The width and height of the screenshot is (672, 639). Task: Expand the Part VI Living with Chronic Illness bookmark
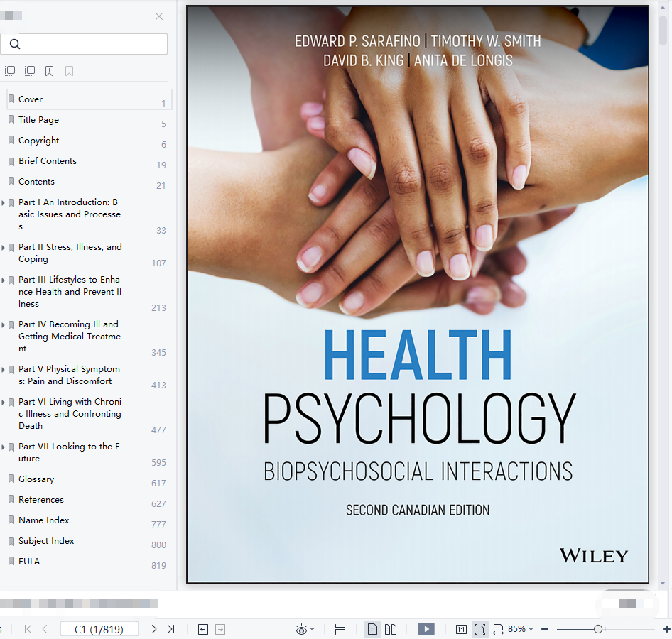point(4,403)
